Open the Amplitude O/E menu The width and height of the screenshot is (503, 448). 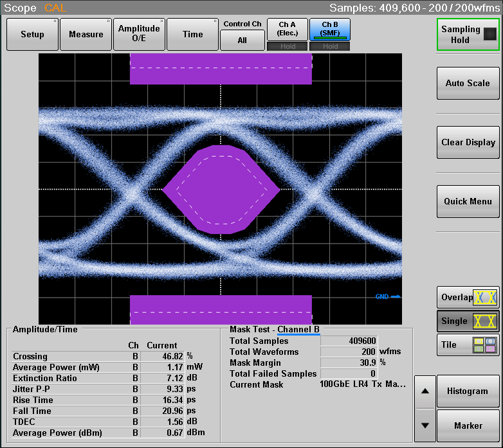point(139,35)
